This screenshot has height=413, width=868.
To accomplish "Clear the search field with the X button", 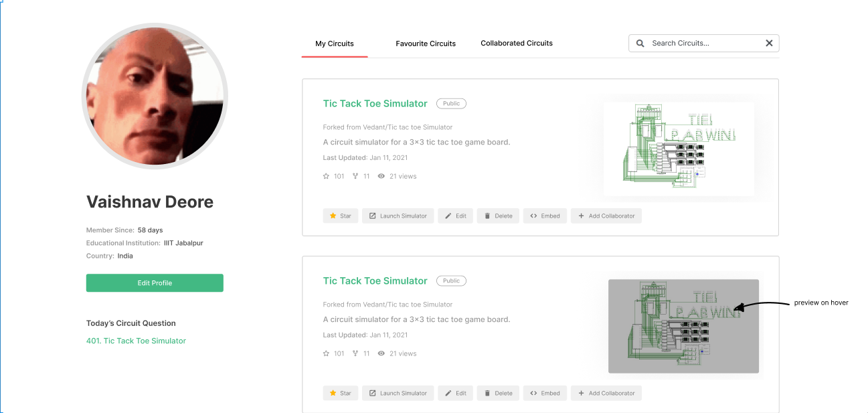I will 769,43.
